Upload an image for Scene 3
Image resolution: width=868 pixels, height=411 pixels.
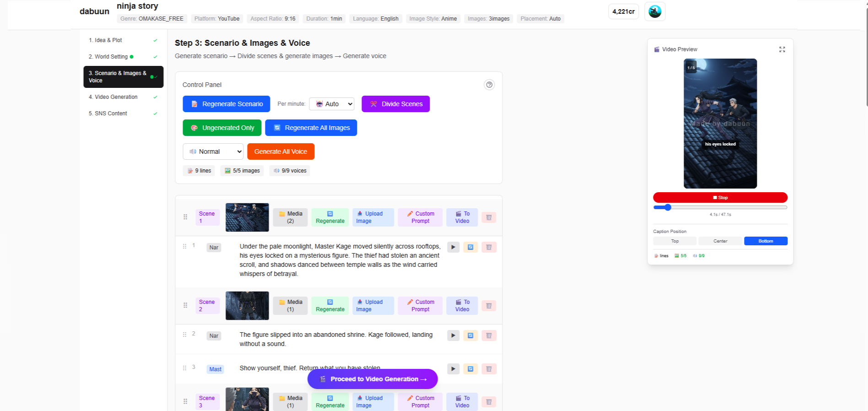[373, 402]
